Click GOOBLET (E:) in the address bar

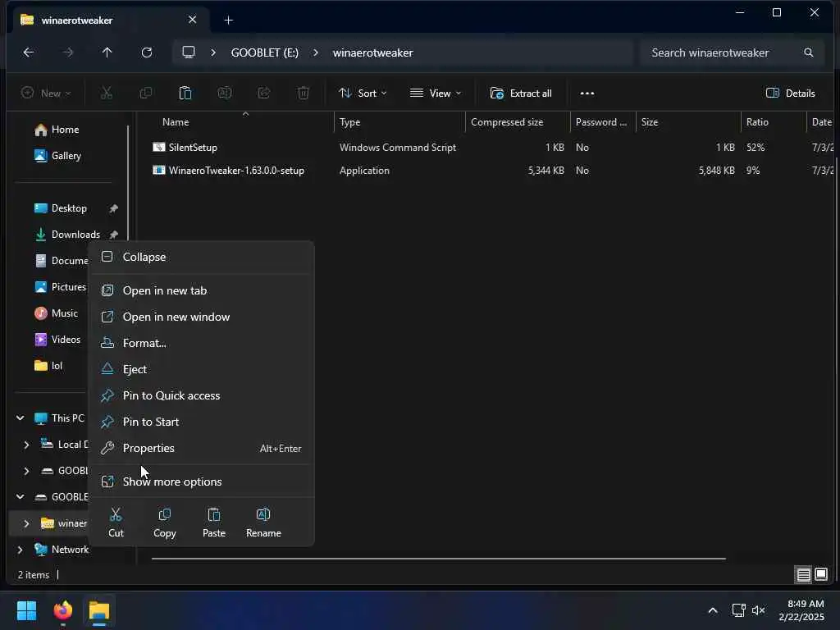[x=265, y=52]
